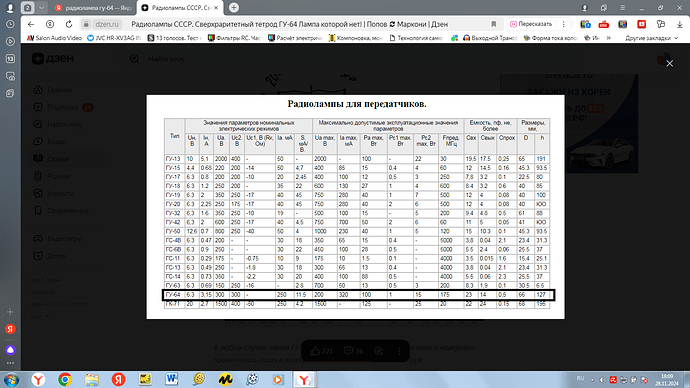Launch Google Chrome from the taskbar

(65, 380)
